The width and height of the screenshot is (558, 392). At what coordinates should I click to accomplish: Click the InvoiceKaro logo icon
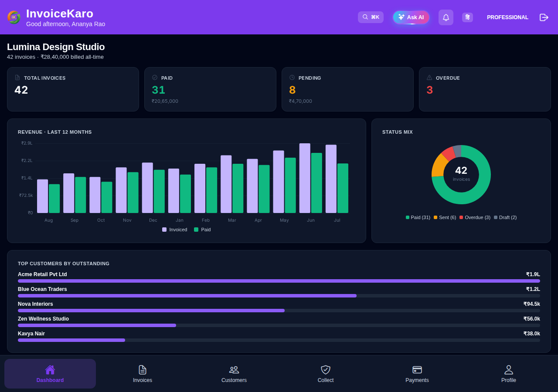pos(14,17)
